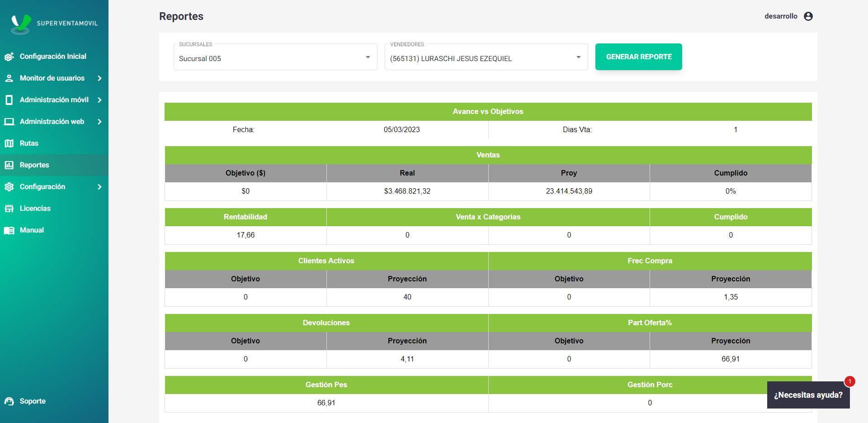Click the Objetivo ($) column header
This screenshot has width=868, height=423.
click(245, 173)
